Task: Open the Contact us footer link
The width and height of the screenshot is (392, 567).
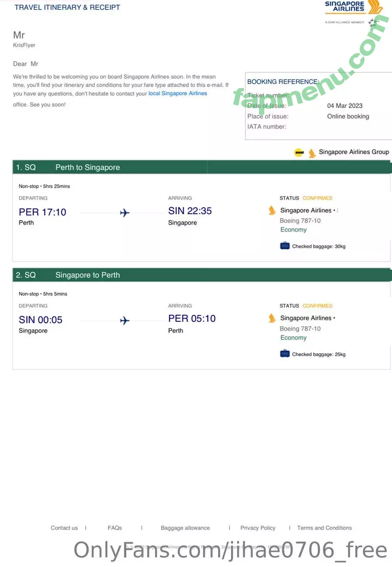Action: point(64,528)
